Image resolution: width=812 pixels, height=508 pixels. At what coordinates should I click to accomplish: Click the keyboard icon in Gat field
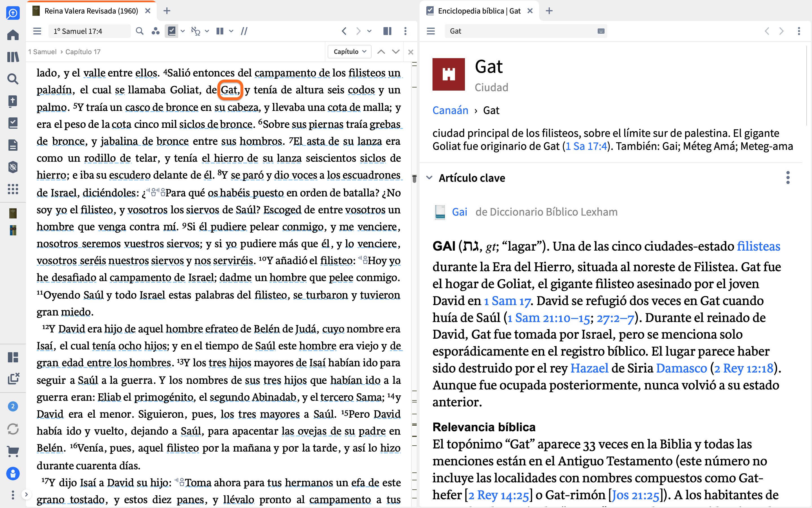tap(601, 31)
